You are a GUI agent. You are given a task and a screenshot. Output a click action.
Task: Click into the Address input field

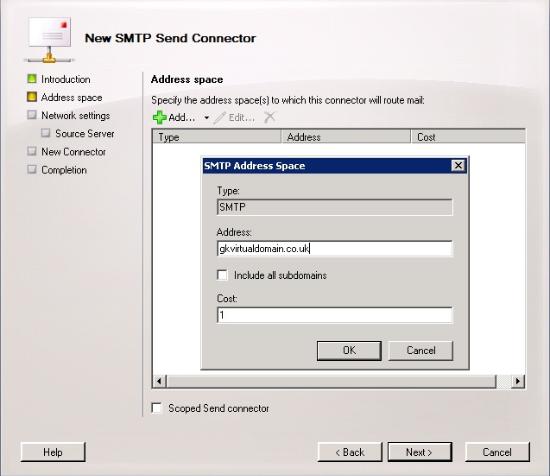tap(335, 249)
